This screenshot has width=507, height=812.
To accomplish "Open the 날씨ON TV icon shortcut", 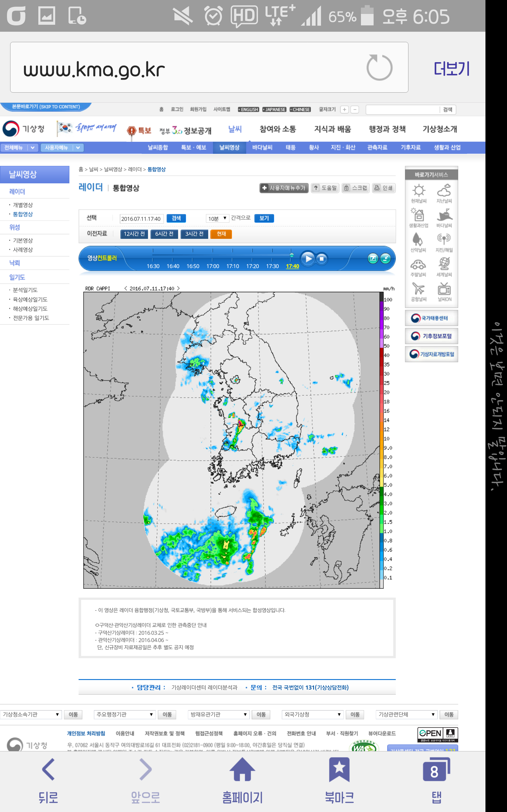I will (444, 289).
